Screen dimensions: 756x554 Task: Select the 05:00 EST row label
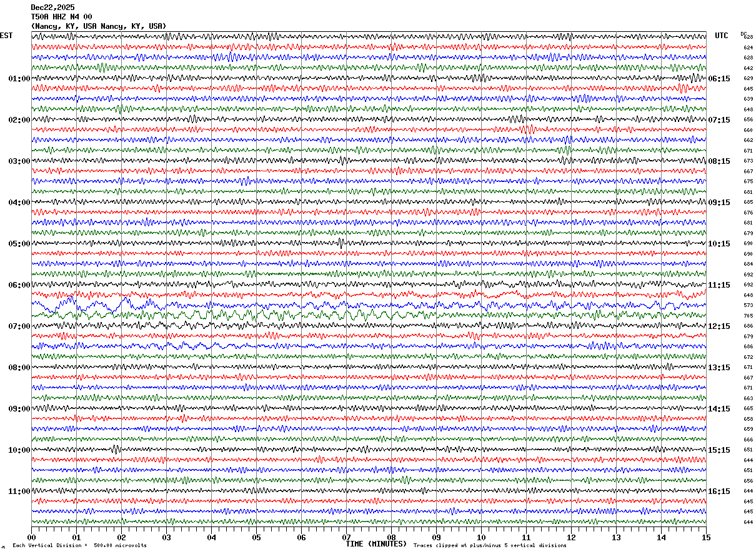[19, 244]
